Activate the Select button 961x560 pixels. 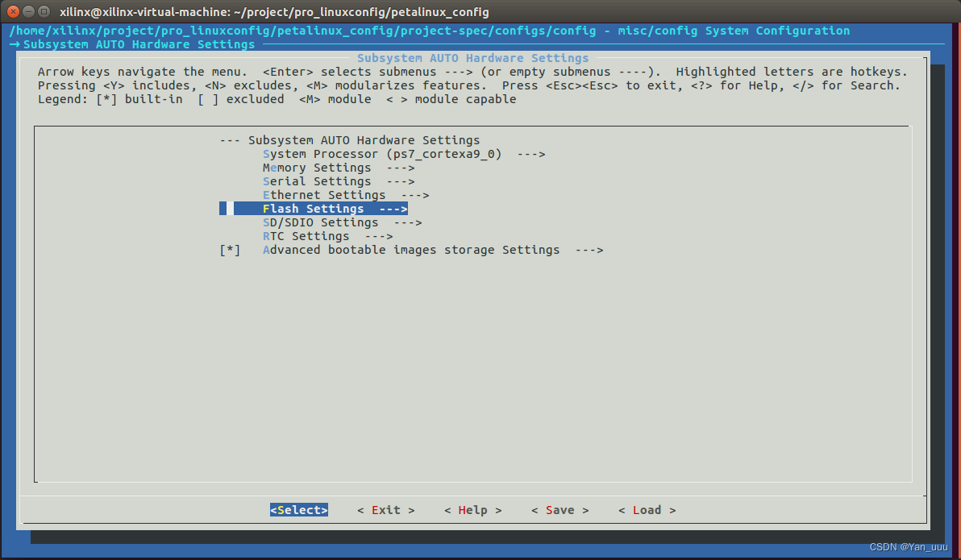[x=298, y=509]
